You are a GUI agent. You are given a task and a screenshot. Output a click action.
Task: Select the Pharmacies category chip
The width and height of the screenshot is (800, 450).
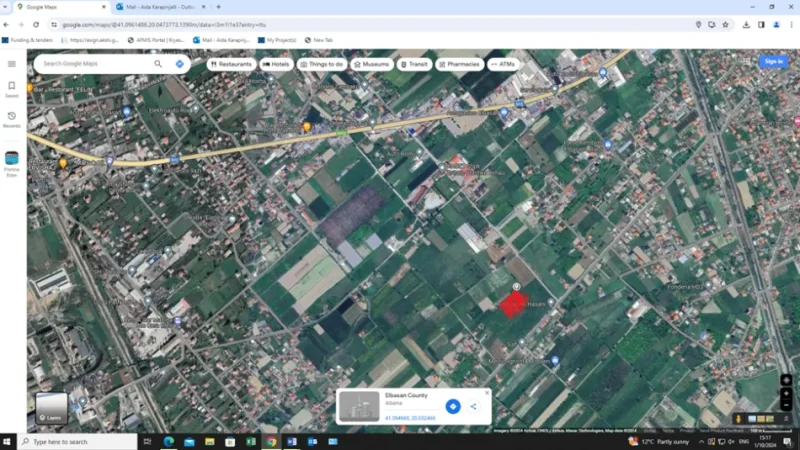tap(459, 64)
